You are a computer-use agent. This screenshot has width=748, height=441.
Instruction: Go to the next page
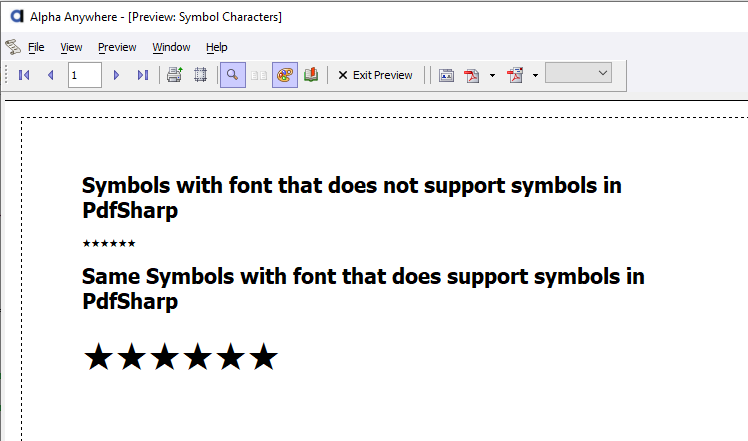[x=116, y=75]
